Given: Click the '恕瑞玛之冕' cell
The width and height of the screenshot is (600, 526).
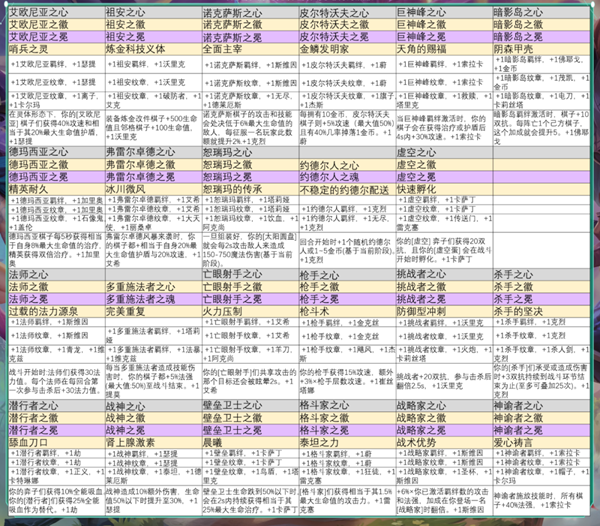Looking at the screenshot, I should pyautogui.click(x=250, y=177).
